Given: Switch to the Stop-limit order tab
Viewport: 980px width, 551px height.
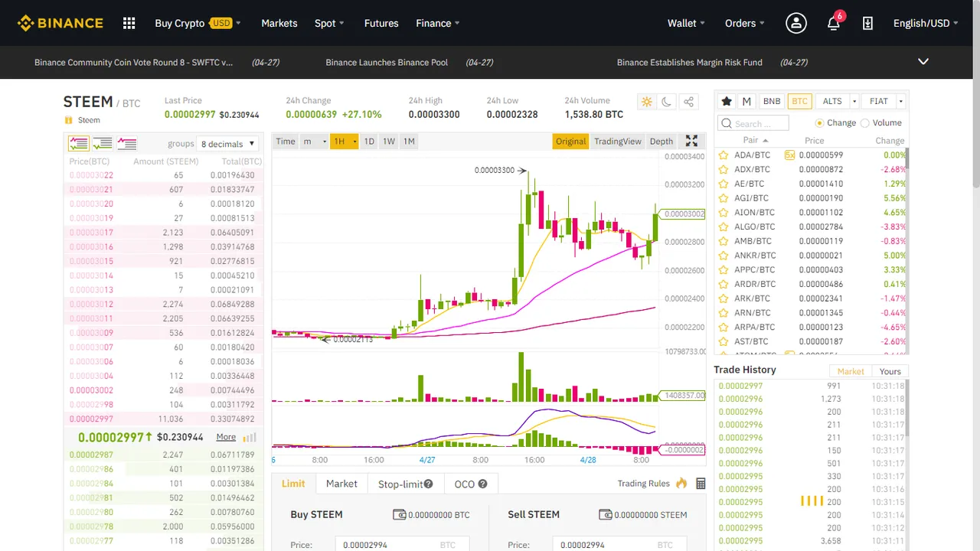Looking at the screenshot, I should 406,484.
